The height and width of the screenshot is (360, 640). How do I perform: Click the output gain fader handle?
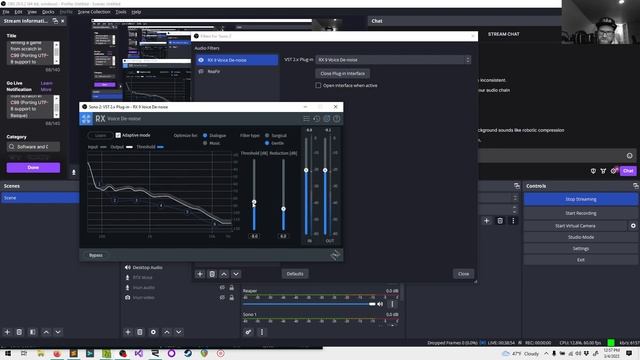click(325, 170)
